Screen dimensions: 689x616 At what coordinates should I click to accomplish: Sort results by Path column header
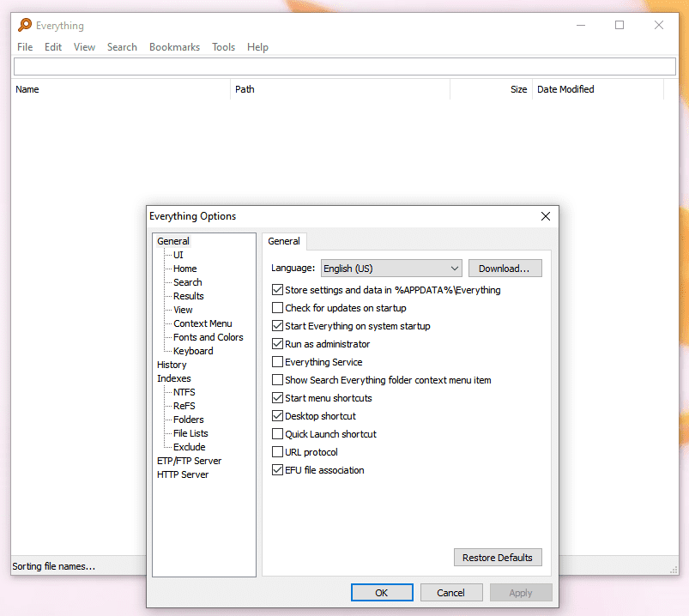341,89
